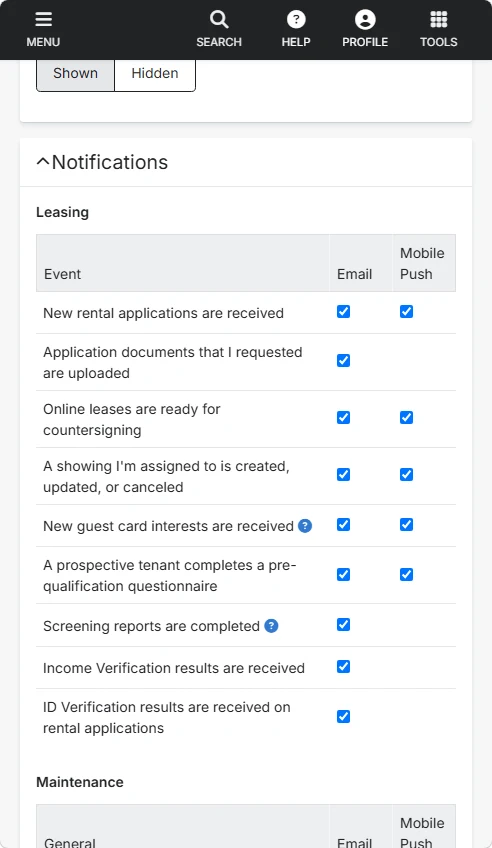Uncheck Email for Income Verification results
492x848 pixels.
[x=343, y=667]
